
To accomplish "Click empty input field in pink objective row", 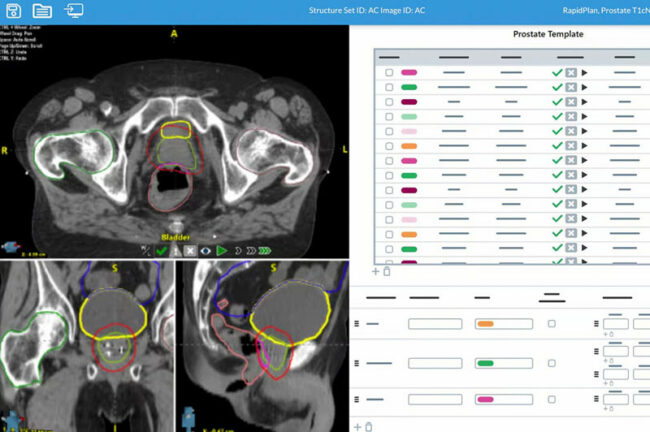I will tap(435, 399).
